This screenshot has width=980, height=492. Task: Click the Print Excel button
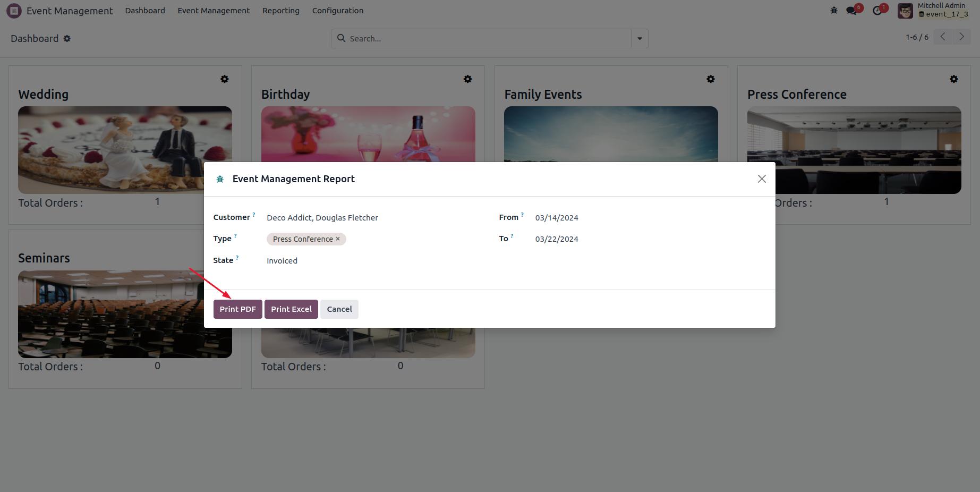[x=291, y=309]
